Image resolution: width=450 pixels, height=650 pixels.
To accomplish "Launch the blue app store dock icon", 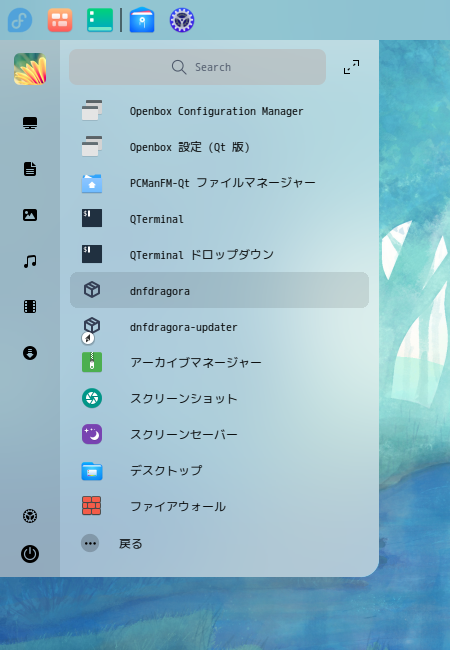I will pyautogui.click(x=142, y=20).
